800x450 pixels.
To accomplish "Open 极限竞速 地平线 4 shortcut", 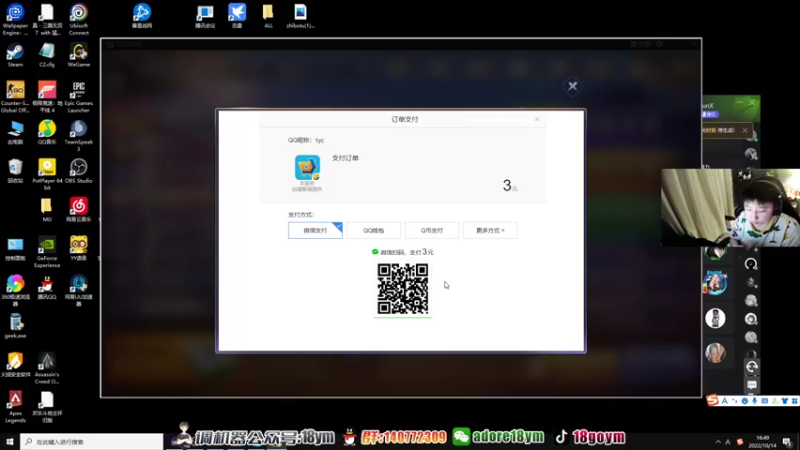I will coord(46,97).
